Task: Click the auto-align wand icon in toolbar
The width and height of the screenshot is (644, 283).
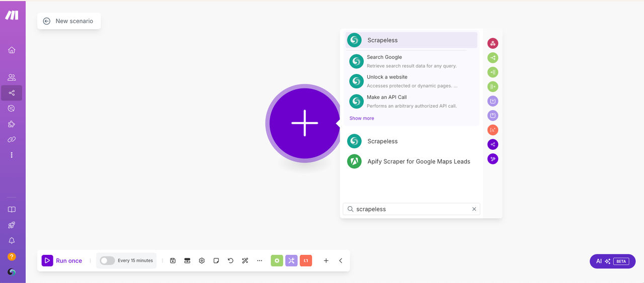Action: [x=245, y=260]
